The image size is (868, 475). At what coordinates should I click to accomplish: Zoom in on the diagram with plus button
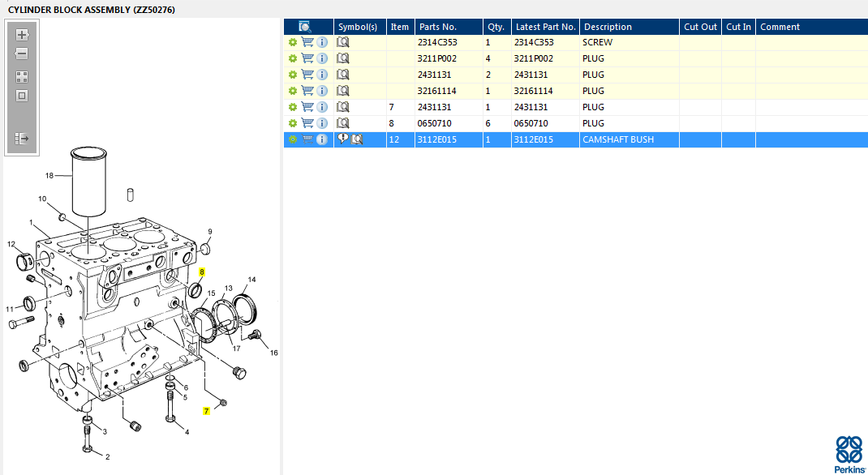pos(22,35)
